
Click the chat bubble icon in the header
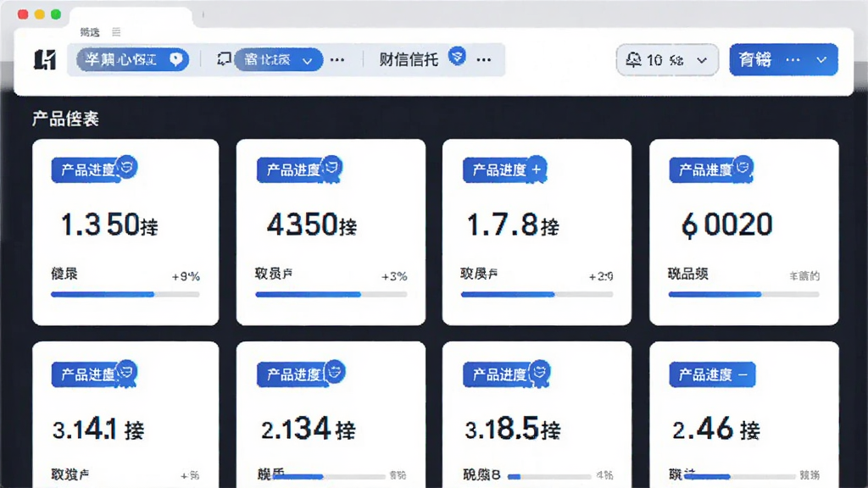tap(224, 58)
